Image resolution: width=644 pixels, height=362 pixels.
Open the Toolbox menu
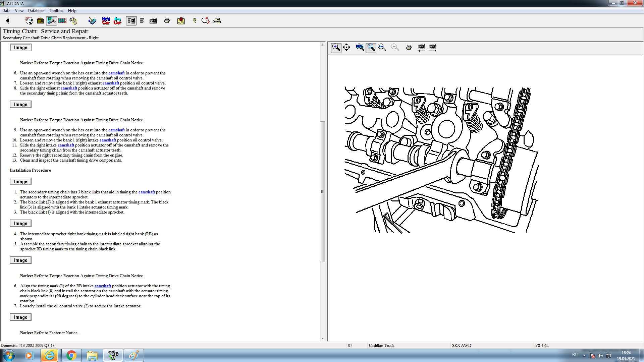[56, 11]
